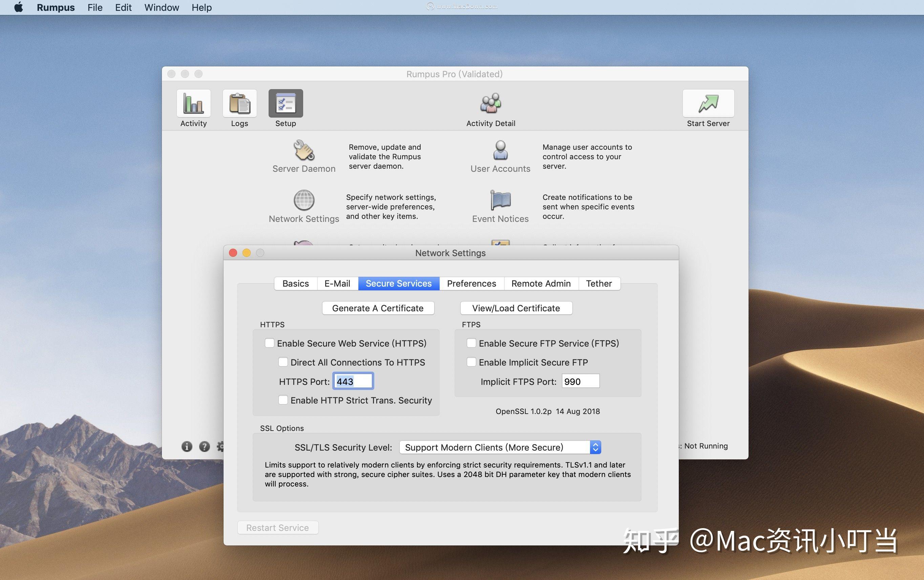Open the Logs clipboard icon

tap(239, 103)
